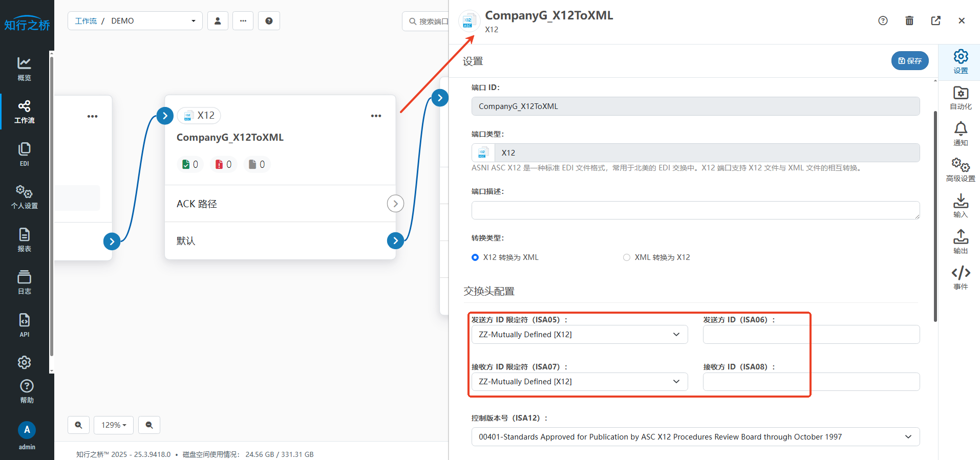Click the trash delete port icon
The height and width of the screenshot is (460, 980).
(x=909, y=20)
